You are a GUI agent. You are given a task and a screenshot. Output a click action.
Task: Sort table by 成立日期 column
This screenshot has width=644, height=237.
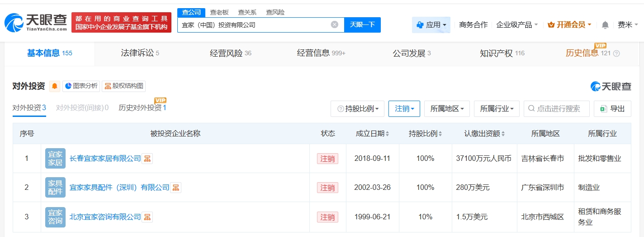click(x=372, y=134)
